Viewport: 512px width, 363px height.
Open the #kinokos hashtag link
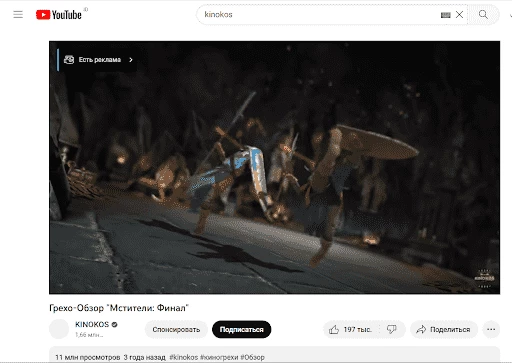[x=184, y=357]
